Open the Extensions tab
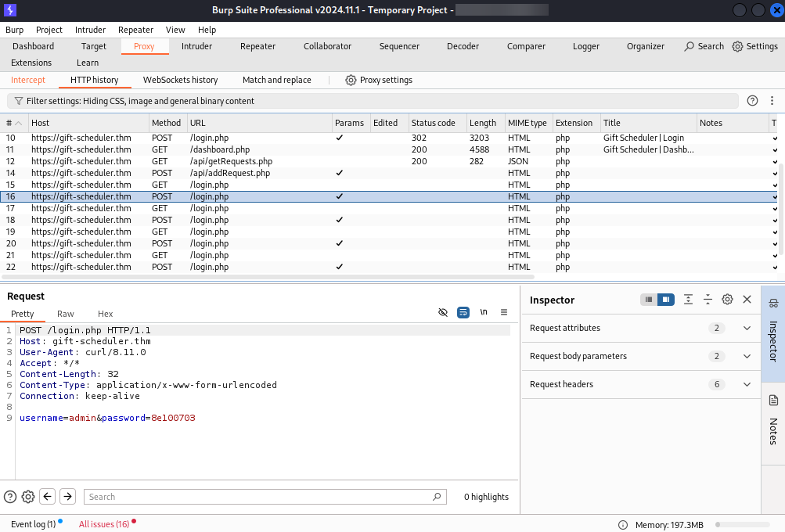 tap(31, 63)
